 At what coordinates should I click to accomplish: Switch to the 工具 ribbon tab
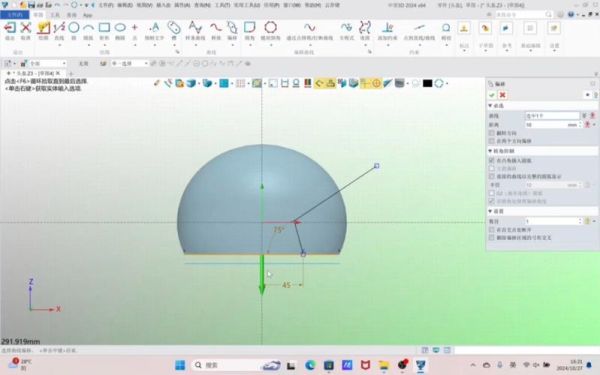pos(55,15)
